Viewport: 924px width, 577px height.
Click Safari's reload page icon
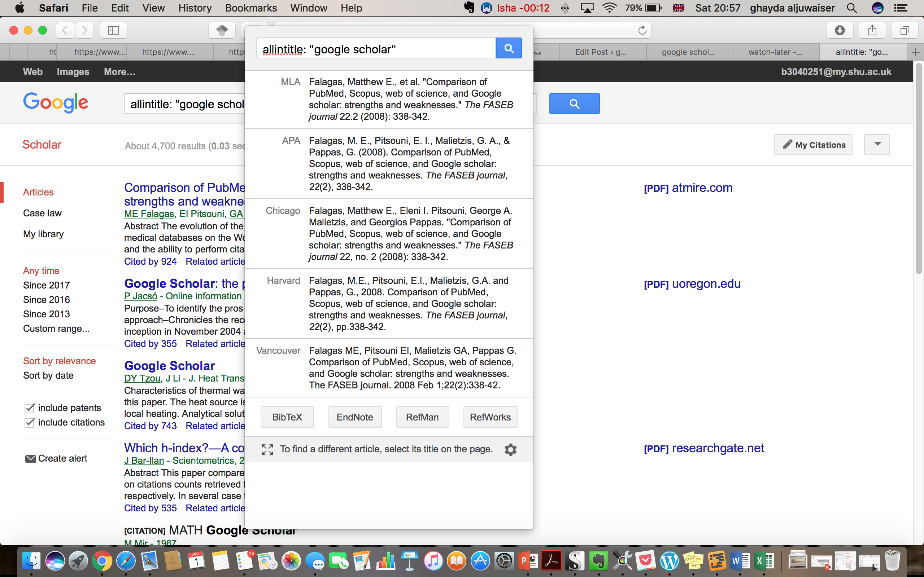pyautogui.click(x=642, y=30)
